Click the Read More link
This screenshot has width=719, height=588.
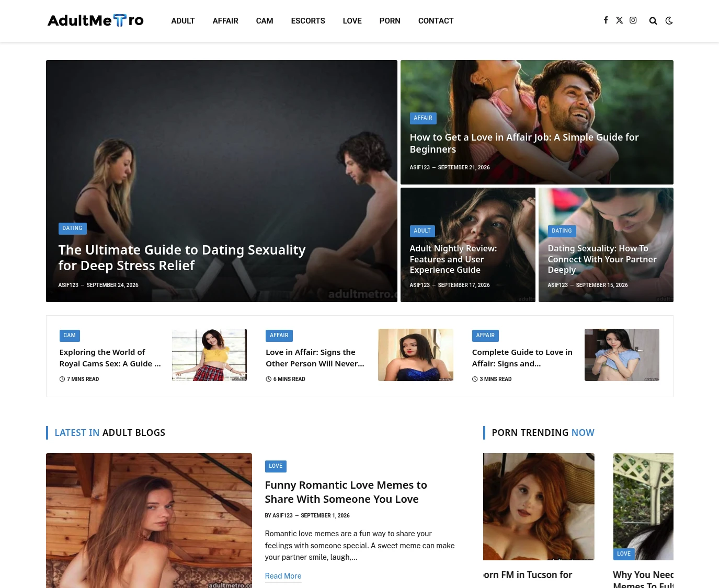click(x=283, y=576)
